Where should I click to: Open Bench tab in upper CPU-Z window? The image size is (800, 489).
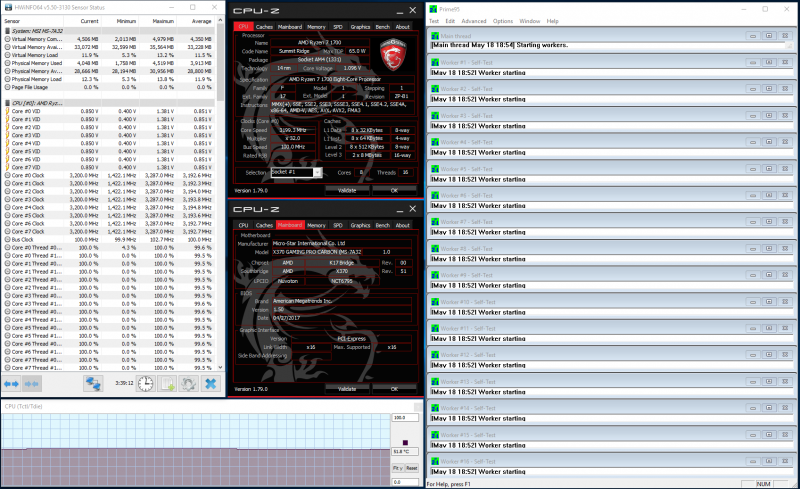[383, 27]
